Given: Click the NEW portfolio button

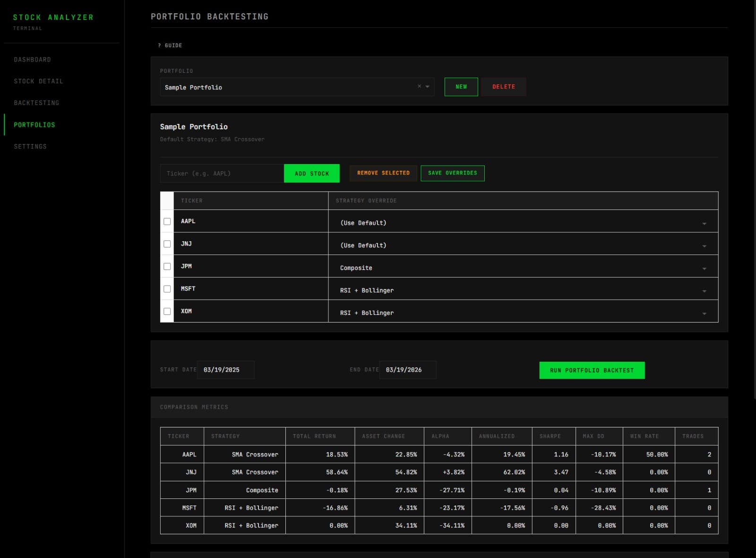Looking at the screenshot, I should point(461,87).
